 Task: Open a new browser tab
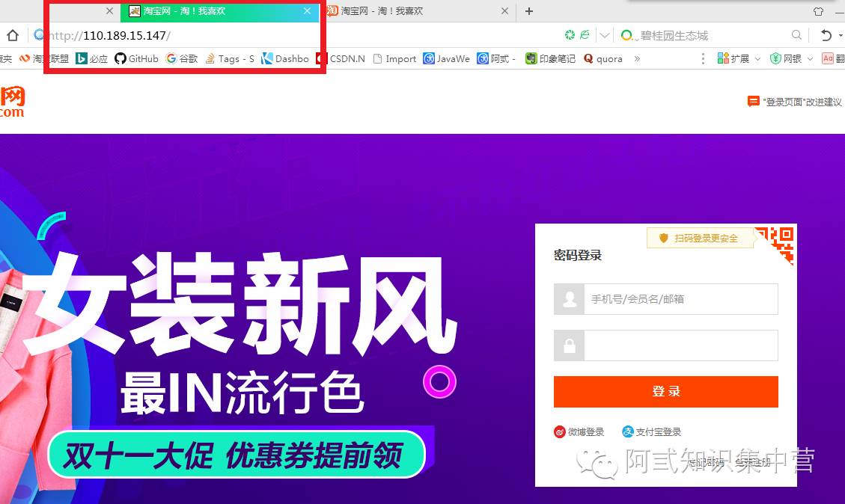529,11
